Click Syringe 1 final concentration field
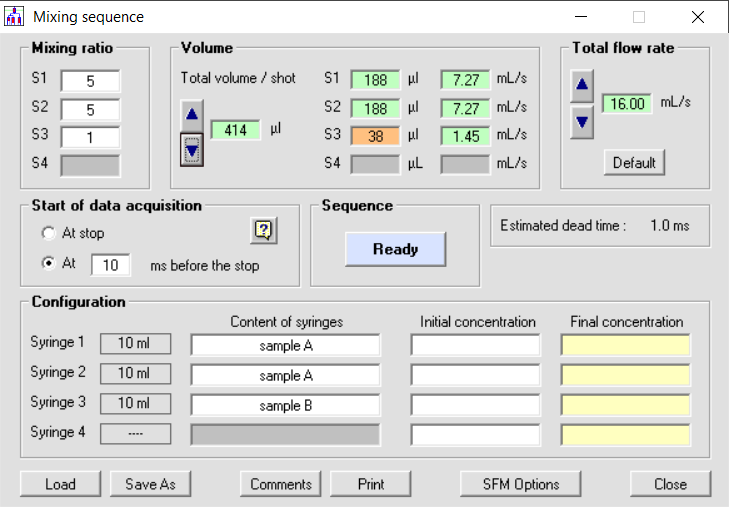Screen dimensions: 729x507 pyautogui.click(x=625, y=345)
